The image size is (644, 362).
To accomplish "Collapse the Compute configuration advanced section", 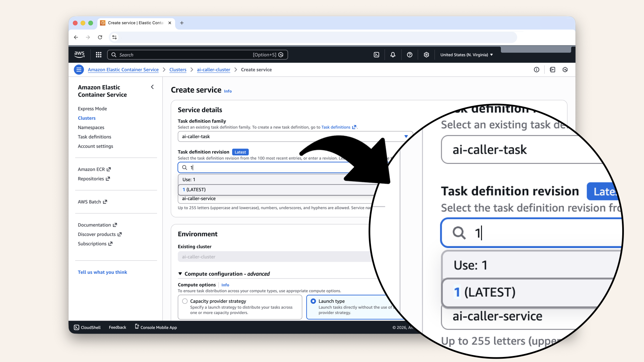I will [x=180, y=274].
